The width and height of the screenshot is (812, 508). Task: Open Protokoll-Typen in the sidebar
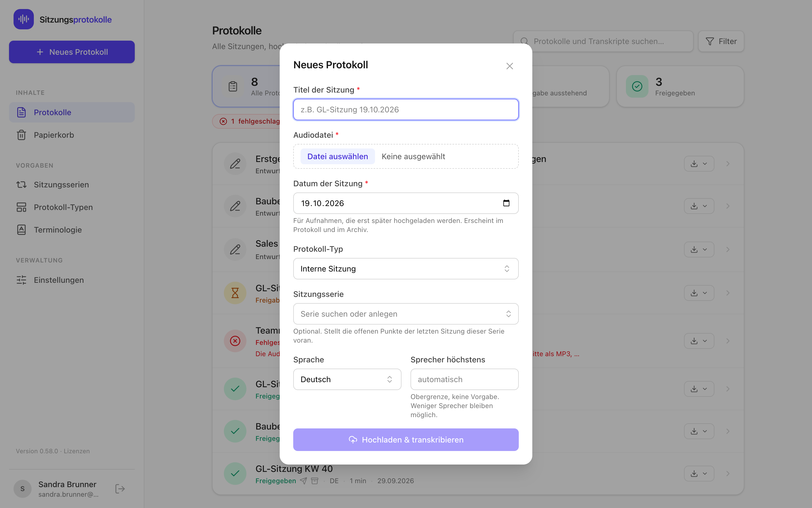(x=72, y=207)
